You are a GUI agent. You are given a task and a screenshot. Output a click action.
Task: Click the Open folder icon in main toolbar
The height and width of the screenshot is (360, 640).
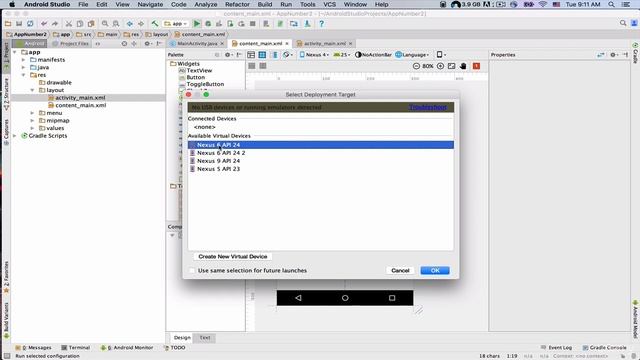[8, 24]
